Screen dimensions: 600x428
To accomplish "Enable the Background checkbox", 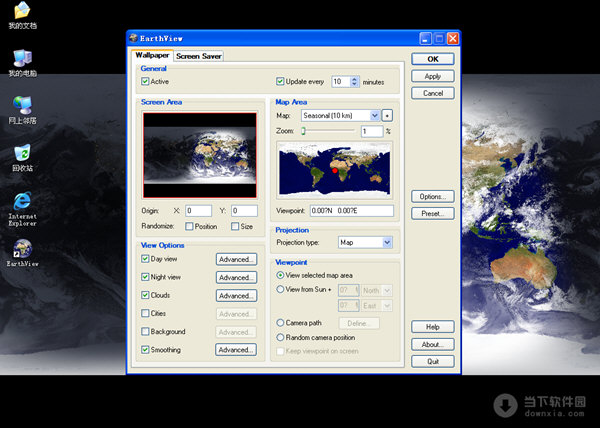I will 145,331.
